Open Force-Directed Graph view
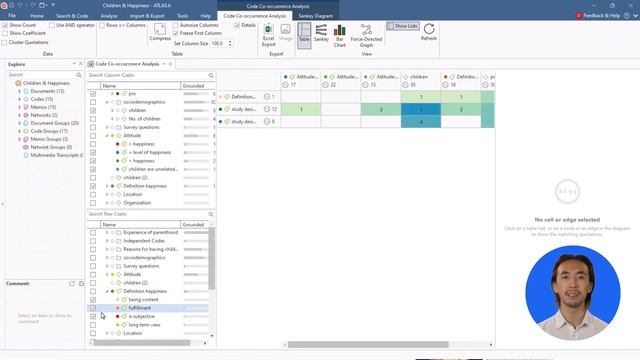 [366, 36]
